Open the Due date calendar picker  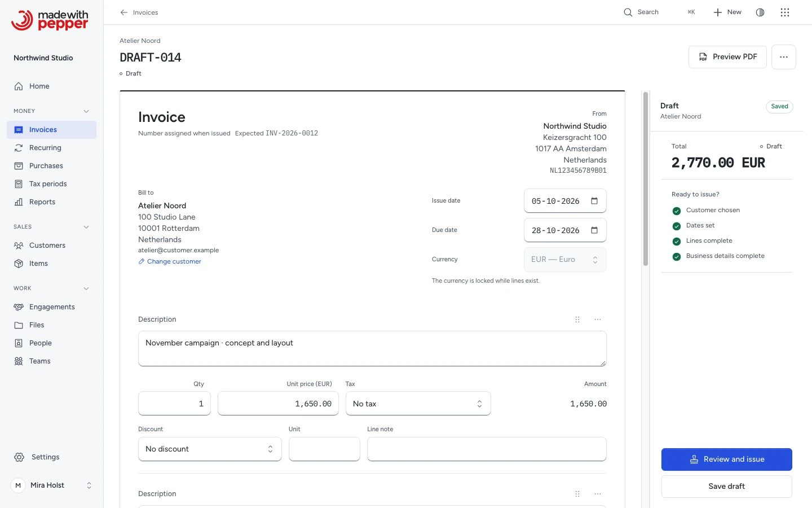point(594,230)
